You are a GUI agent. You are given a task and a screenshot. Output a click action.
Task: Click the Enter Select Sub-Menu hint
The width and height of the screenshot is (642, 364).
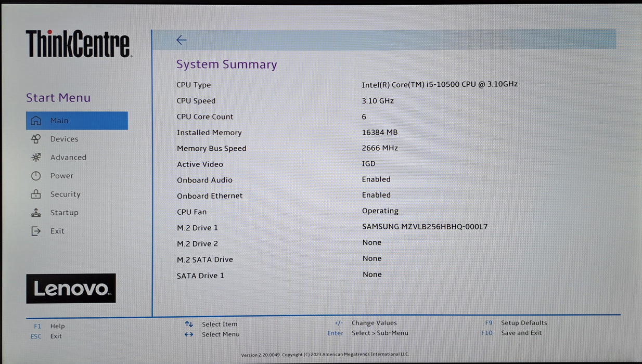(x=368, y=333)
